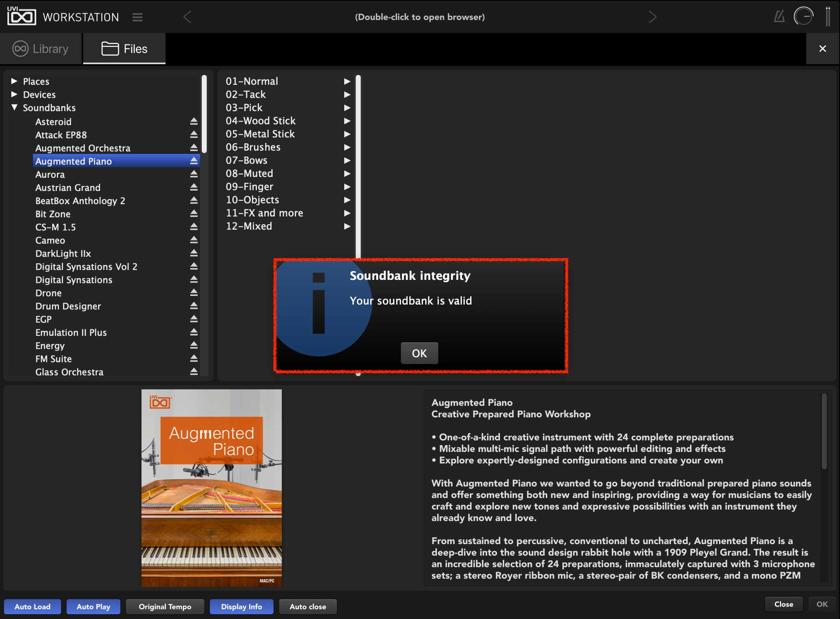Click the greyed OK button at bottom
Image resolution: width=840 pixels, height=619 pixels.
(822, 604)
